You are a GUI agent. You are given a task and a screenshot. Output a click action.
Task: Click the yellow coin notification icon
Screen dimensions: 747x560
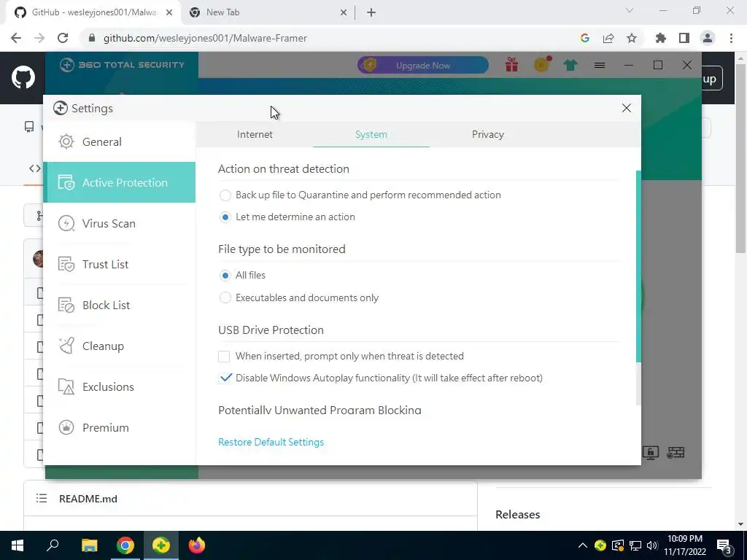[x=542, y=64]
